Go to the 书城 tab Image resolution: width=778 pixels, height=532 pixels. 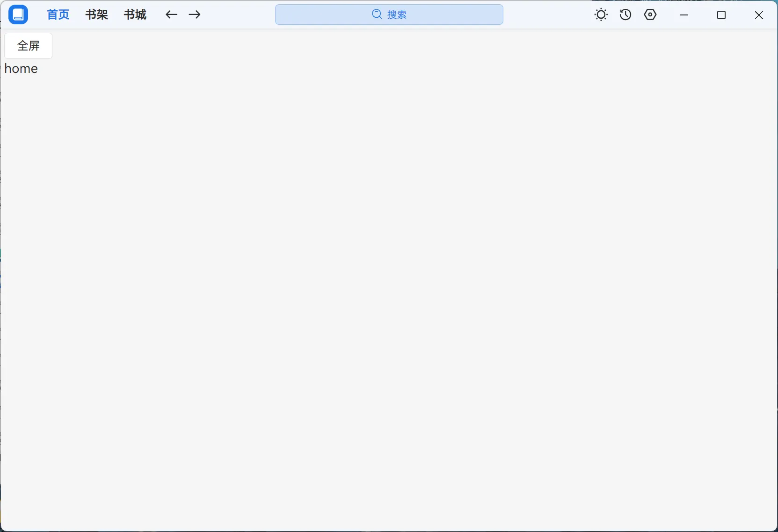(x=135, y=14)
